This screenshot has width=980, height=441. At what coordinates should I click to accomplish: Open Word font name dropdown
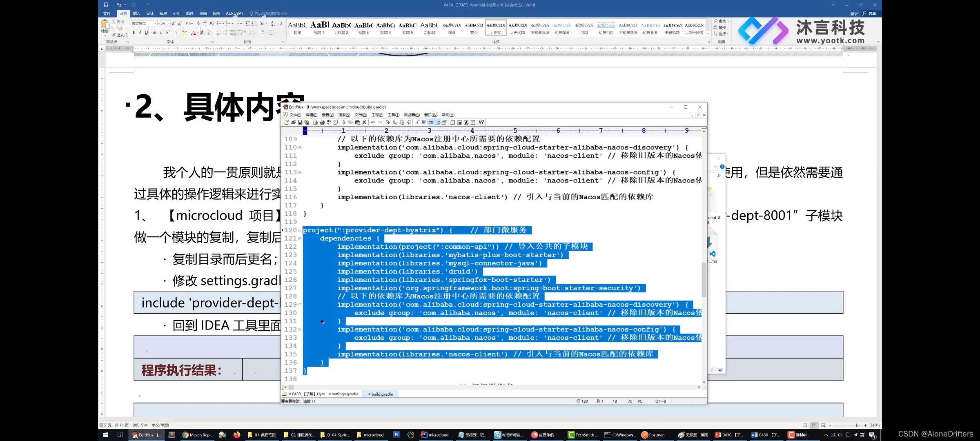(x=156, y=24)
